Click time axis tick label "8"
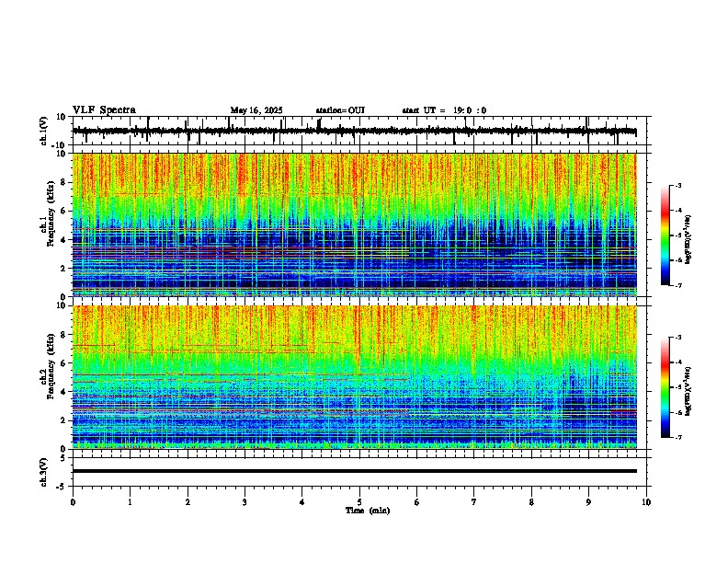 pyautogui.click(x=531, y=502)
